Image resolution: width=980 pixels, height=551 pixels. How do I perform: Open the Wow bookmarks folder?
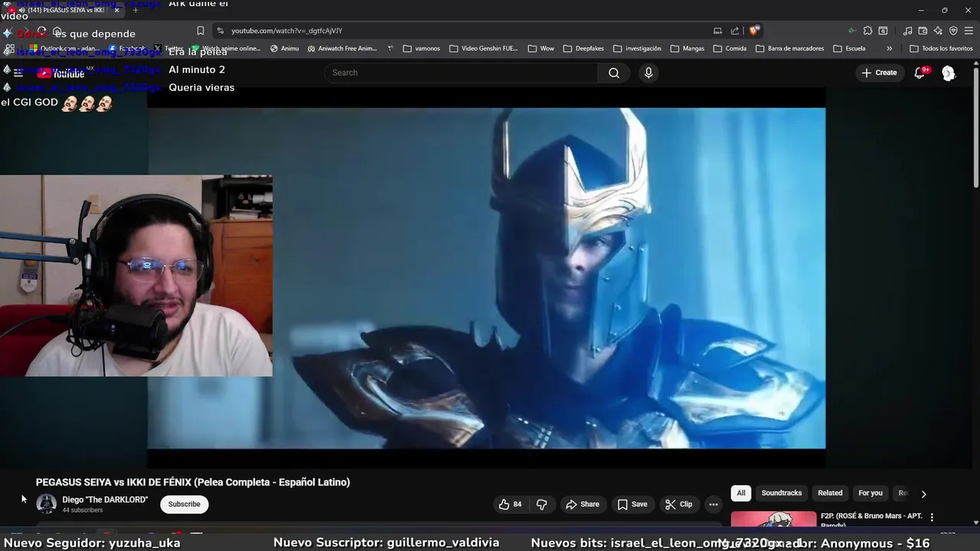541,48
